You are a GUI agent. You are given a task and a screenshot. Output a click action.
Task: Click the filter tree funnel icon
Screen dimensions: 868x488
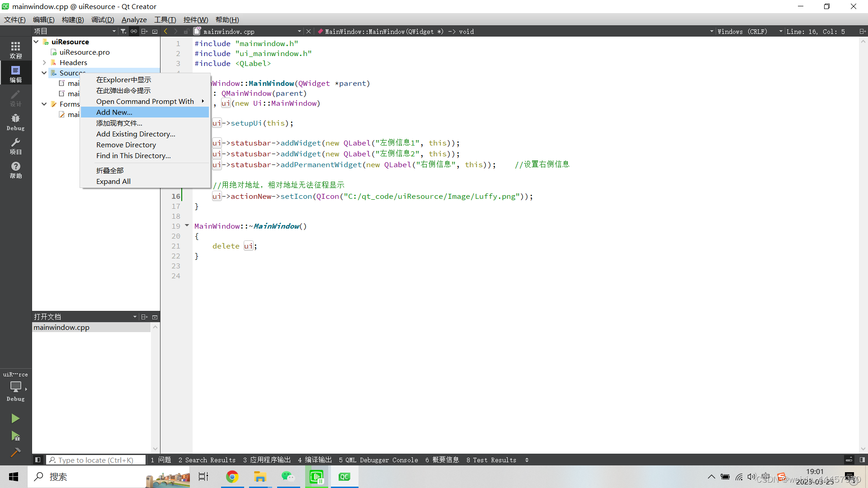tap(123, 31)
